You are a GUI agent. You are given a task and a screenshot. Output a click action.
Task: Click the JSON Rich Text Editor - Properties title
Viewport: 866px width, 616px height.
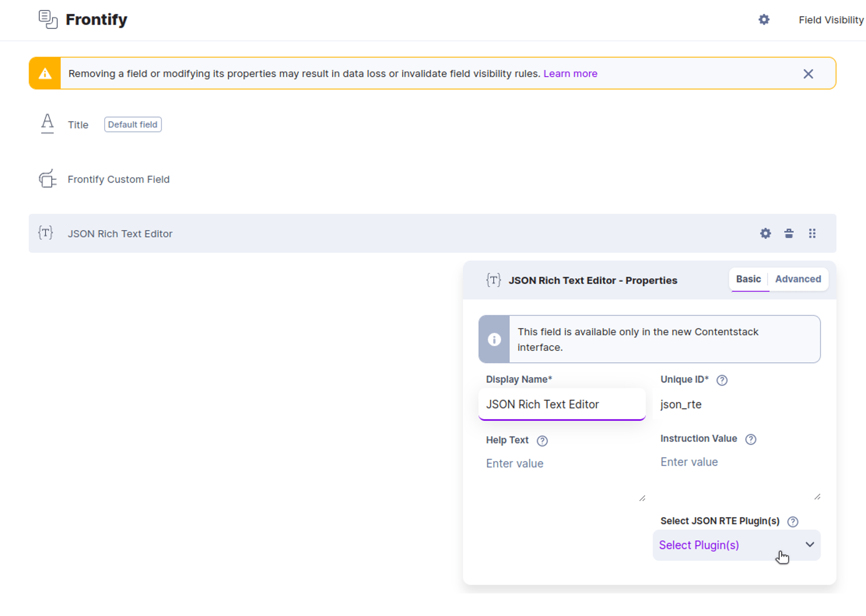pyautogui.click(x=593, y=280)
